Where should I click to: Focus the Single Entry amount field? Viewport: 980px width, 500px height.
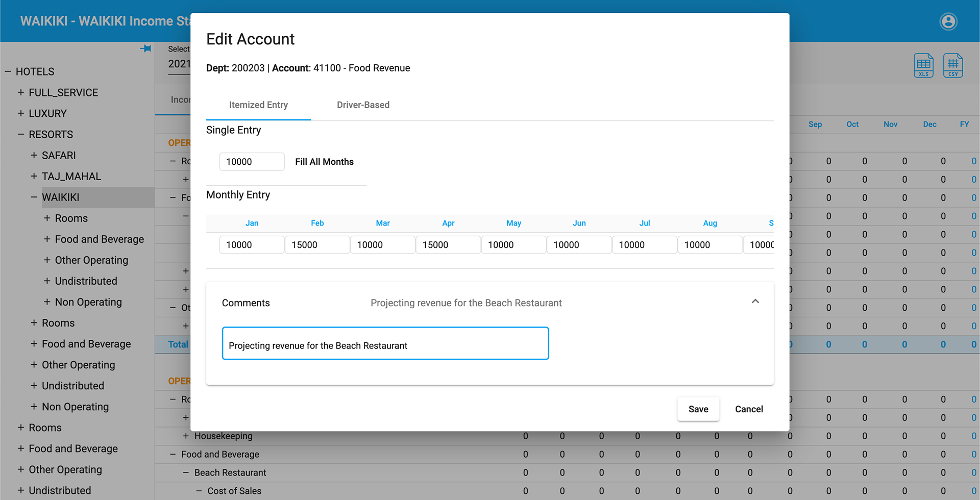point(252,162)
